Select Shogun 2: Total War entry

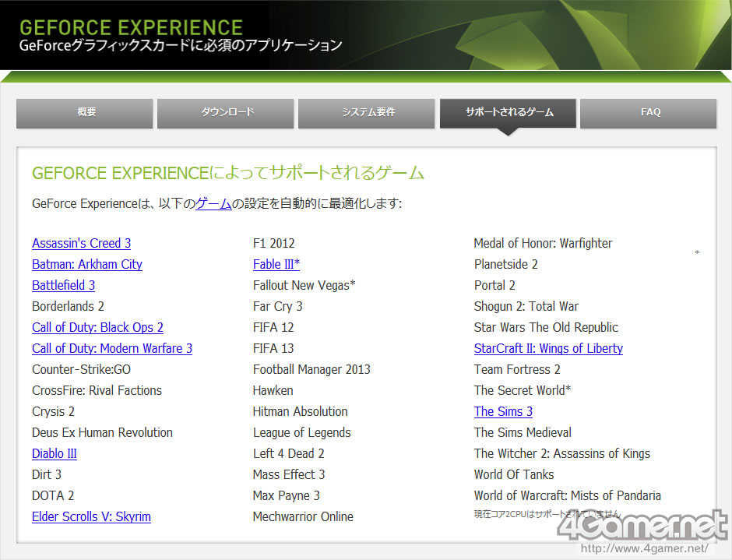point(526,306)
